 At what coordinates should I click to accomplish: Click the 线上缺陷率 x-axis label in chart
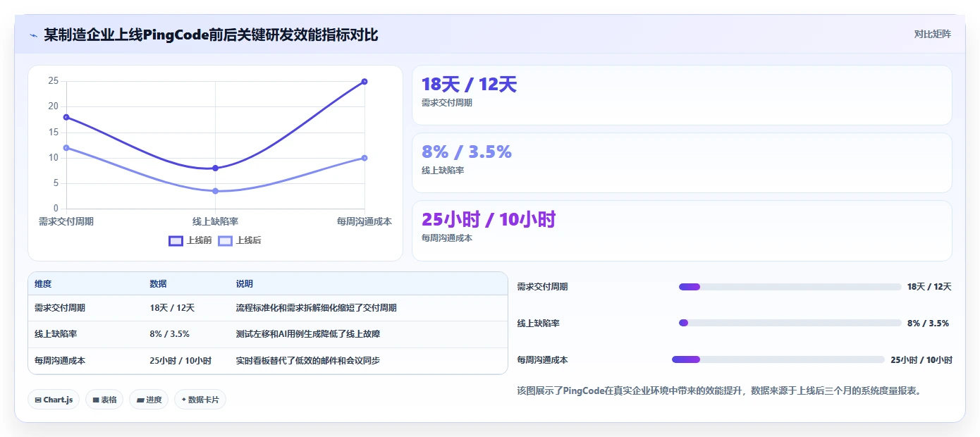point(215,221)
